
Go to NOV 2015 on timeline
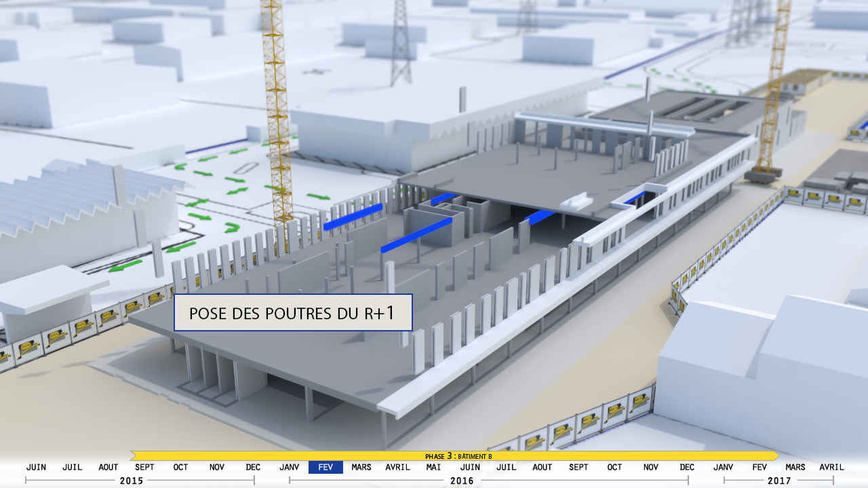click(x=217, y=467)
